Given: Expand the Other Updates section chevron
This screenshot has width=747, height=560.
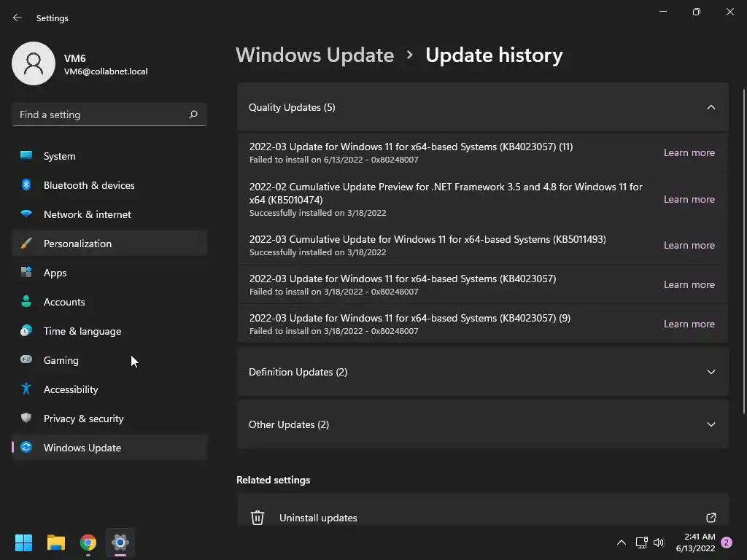Looking at the screenshot, I should coord(711,424).
